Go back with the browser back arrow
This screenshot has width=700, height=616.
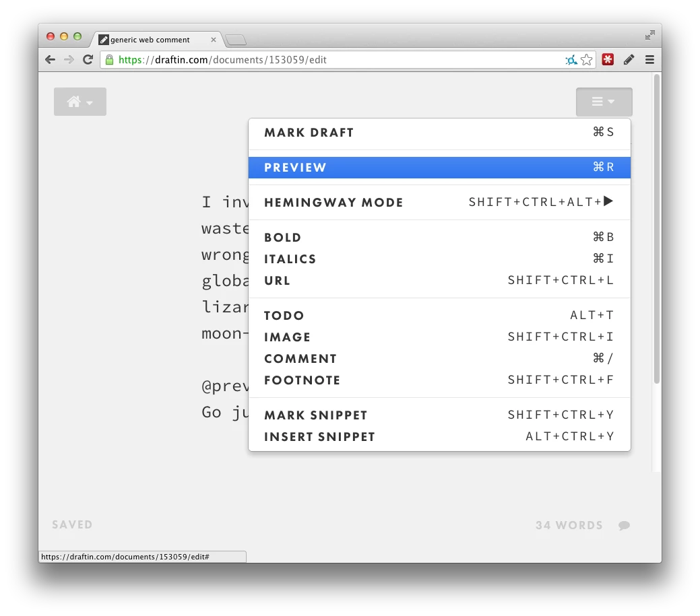coord(50,60)
